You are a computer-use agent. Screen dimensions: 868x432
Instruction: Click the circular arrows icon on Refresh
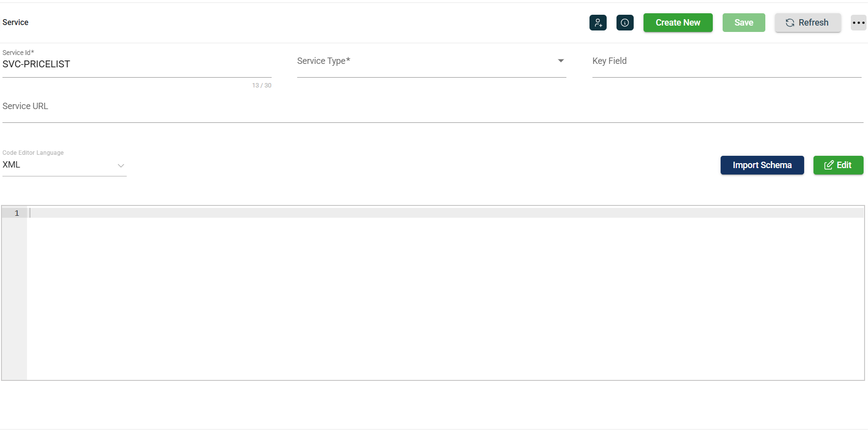[790, 23]
